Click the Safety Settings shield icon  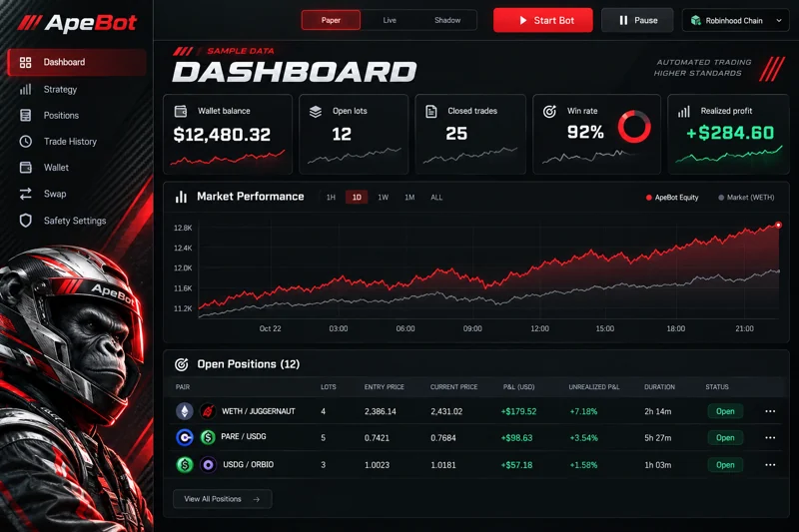(26, 221)
